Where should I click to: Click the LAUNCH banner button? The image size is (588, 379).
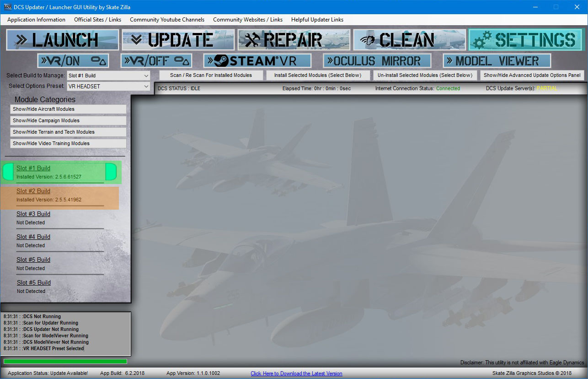click(x=63, y=40)
